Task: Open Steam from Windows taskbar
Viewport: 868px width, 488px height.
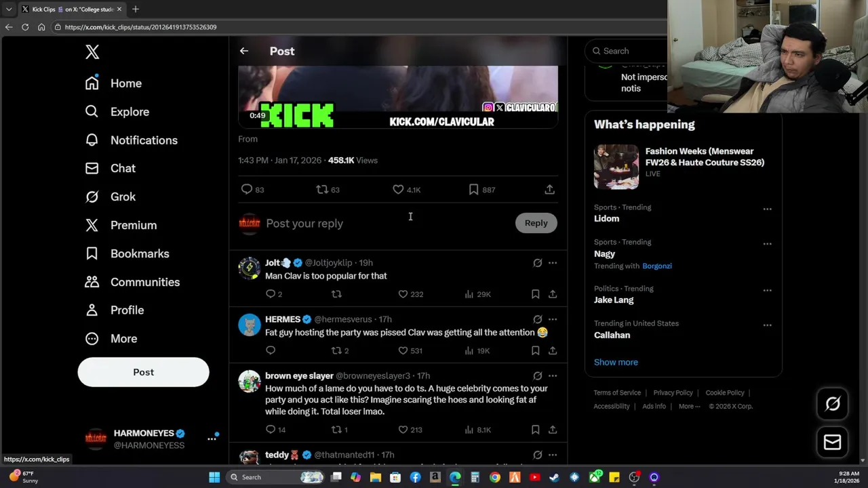Action: pos(554,477)
